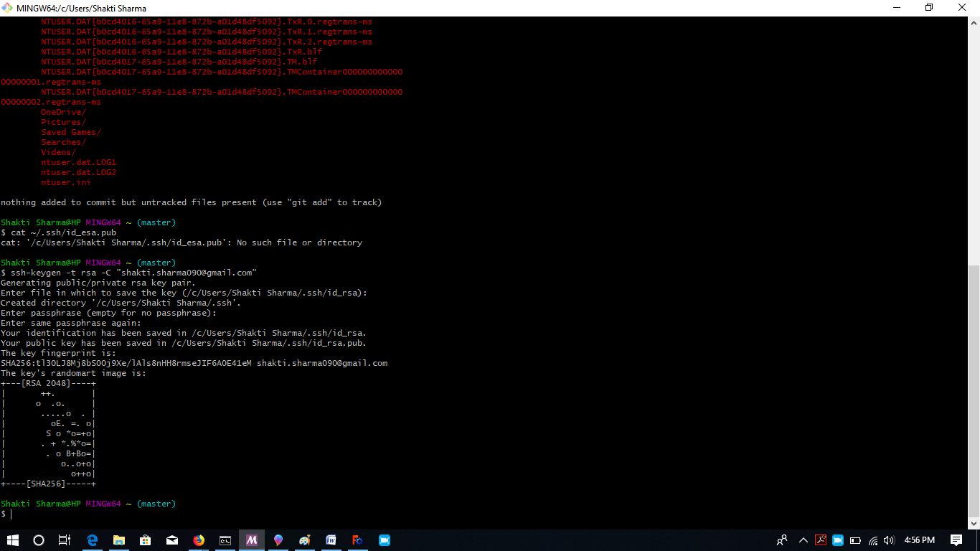Open the volume speaker tray icon
Image resolution: width=980 pixels, height=551 pixels.
890,540
